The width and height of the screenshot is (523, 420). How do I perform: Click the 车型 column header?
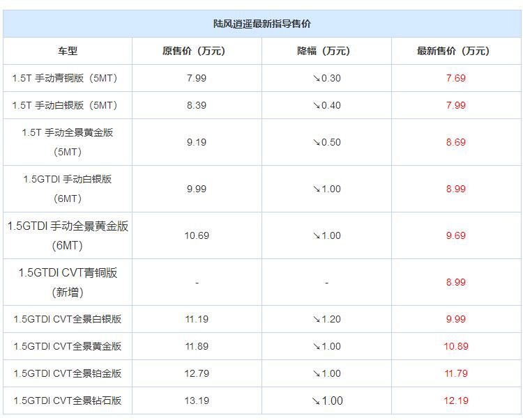coord(68,51)
